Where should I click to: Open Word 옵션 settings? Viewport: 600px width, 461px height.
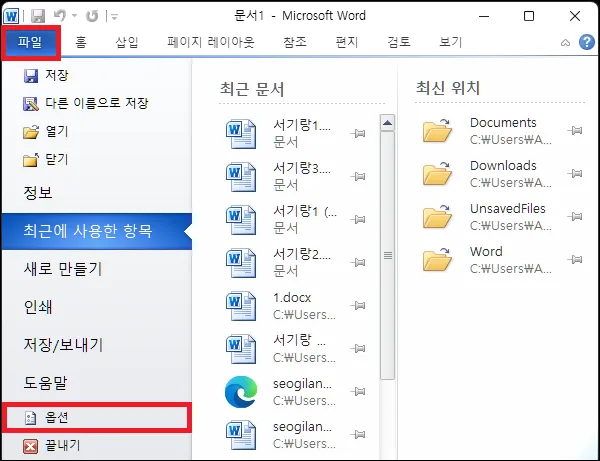(x=97, y=417)
